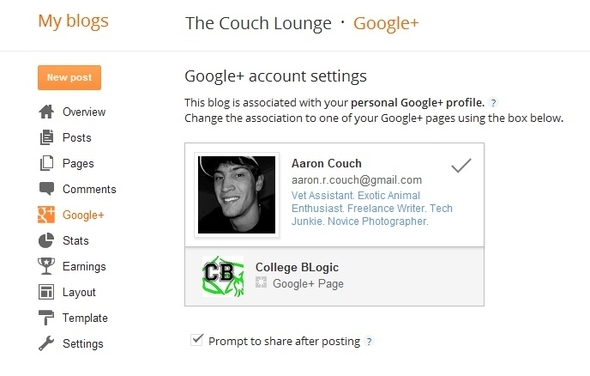
Task: Select the College BLogic Google+ Page
Action: pyautogui.click(x=334, y=276)
